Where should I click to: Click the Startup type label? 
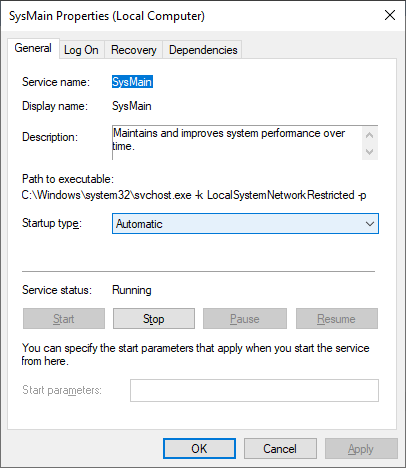click(52, 223)
